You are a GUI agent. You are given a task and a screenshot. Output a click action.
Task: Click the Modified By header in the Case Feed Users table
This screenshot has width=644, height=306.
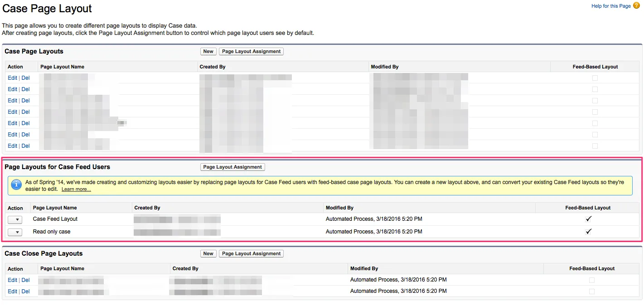tap(339, 208)
